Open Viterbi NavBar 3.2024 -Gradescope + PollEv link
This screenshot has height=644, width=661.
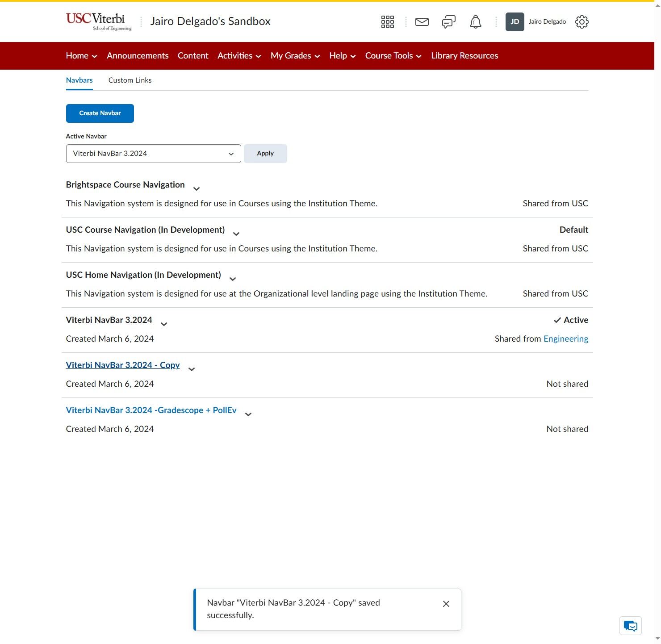[151, 410]
